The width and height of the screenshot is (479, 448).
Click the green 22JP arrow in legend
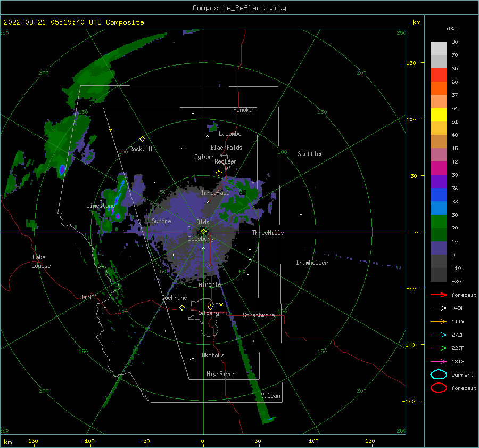[439, 348]
